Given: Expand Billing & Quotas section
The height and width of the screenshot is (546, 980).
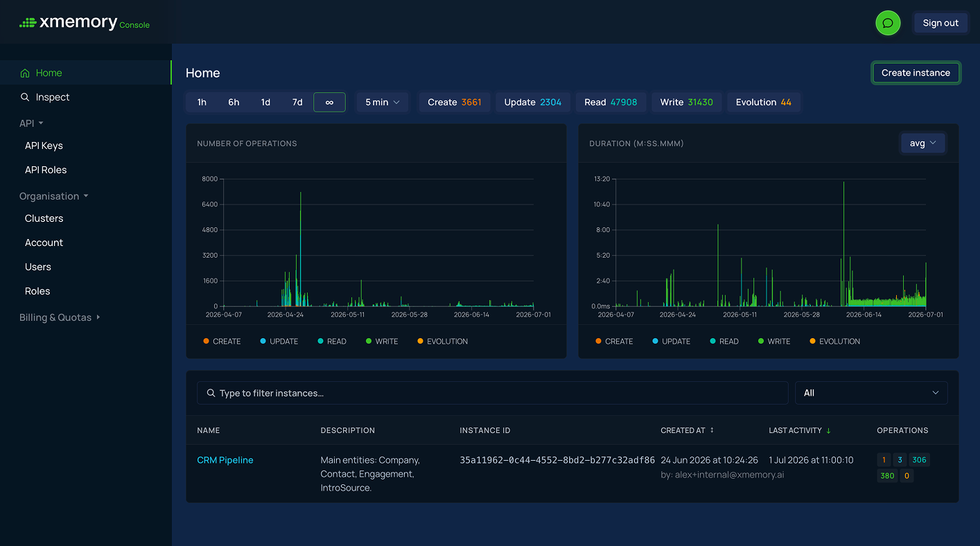Looking at the screenshot, I should [x=60, y=317].
